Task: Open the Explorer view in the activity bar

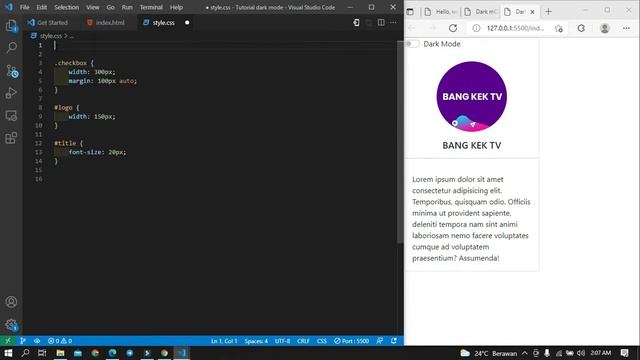Action: (11, 26)
